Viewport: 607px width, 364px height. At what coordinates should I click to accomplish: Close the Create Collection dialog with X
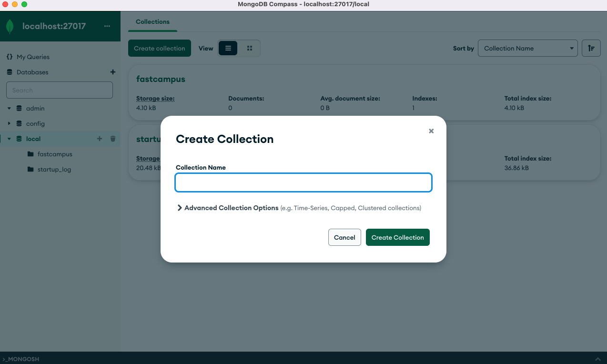coord(431,131)
